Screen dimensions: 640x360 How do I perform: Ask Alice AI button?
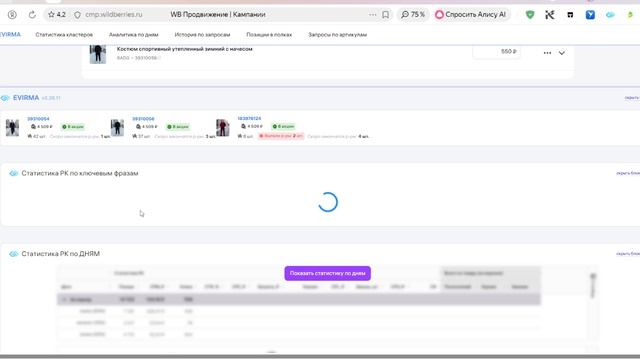(471, 15)
